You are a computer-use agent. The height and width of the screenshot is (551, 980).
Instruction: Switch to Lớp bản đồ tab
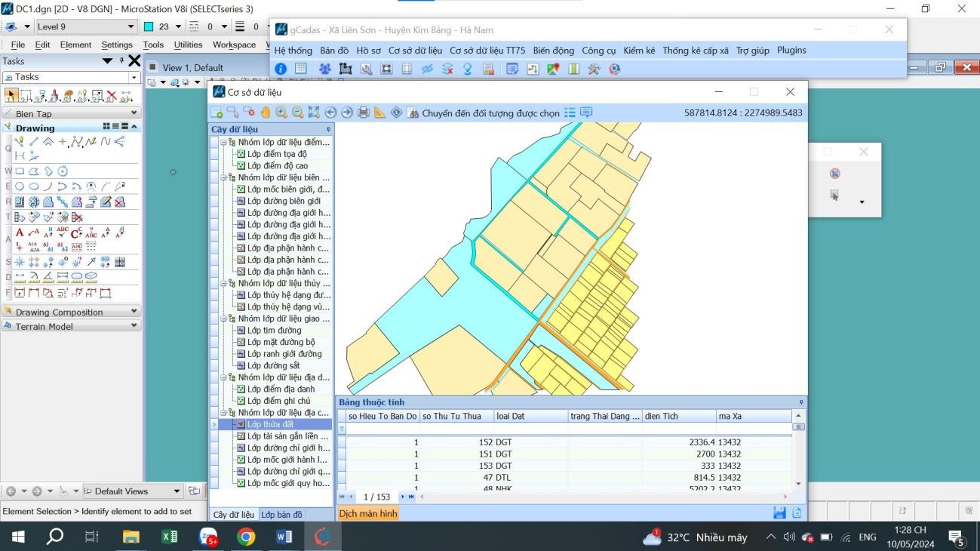click(281, 515)
